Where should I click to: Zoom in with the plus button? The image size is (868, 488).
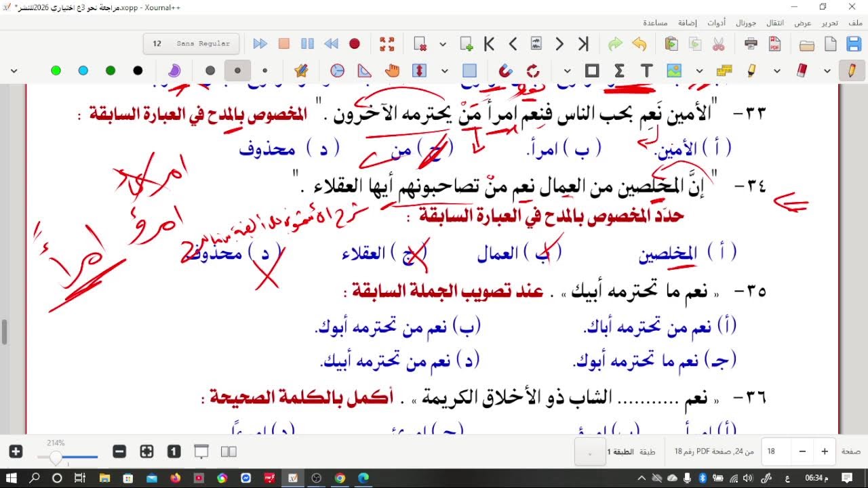coord(16,451)
